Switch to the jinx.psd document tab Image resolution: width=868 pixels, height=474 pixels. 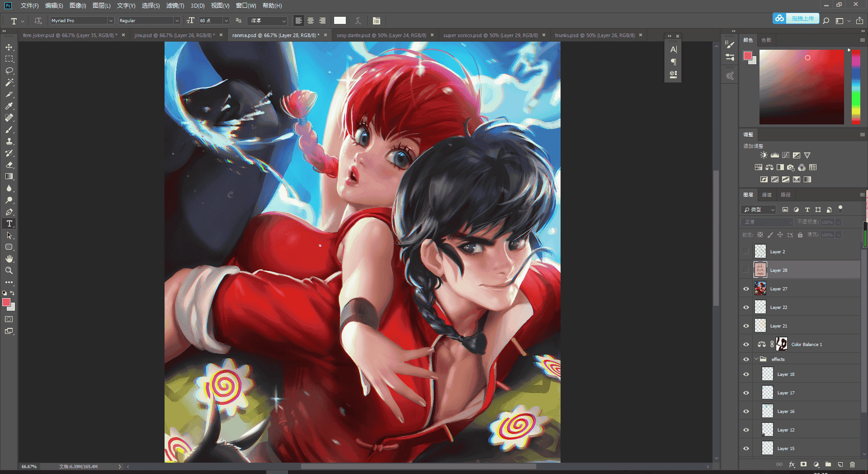(x=174, y=35)
